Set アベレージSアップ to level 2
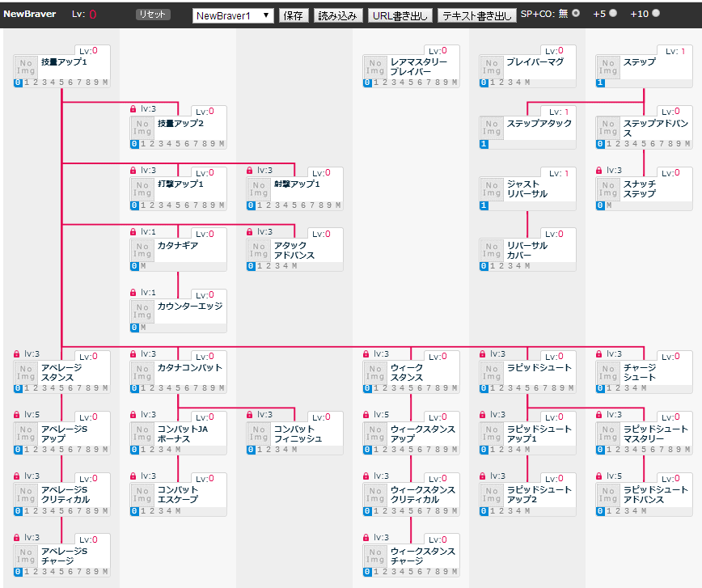The image size is (702, 588). point(36,450)
